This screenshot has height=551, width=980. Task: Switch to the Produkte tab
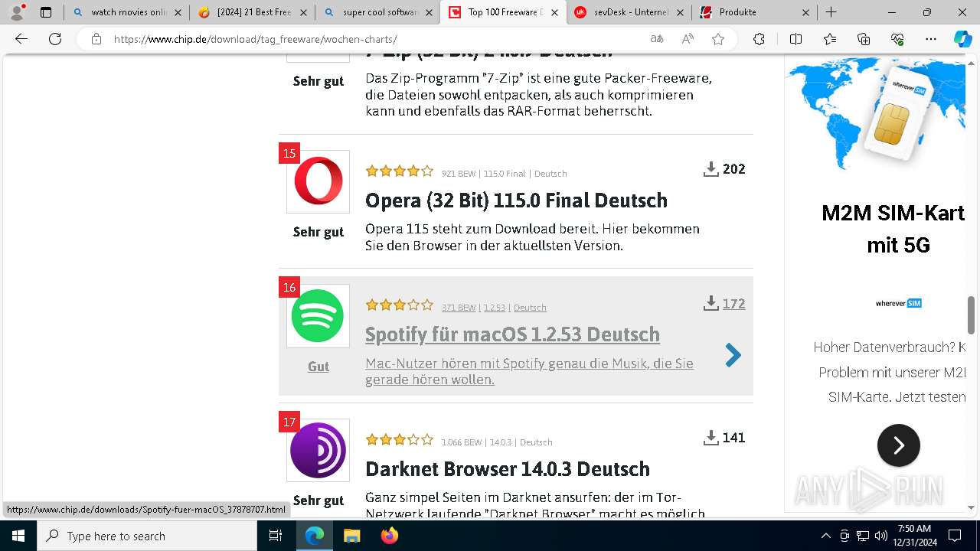click(754, 12)
